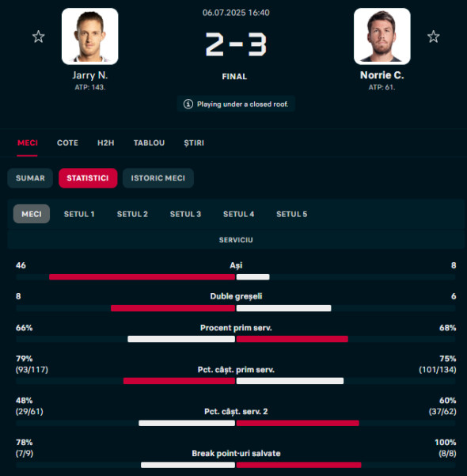Click the Norrie C. player name
The width and height of the screenshot is (467, 476).
point(382,75)
